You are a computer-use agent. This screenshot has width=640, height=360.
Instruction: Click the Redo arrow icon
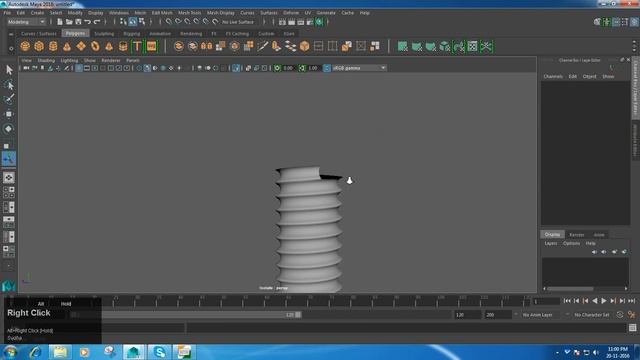(x=97, y=22)
